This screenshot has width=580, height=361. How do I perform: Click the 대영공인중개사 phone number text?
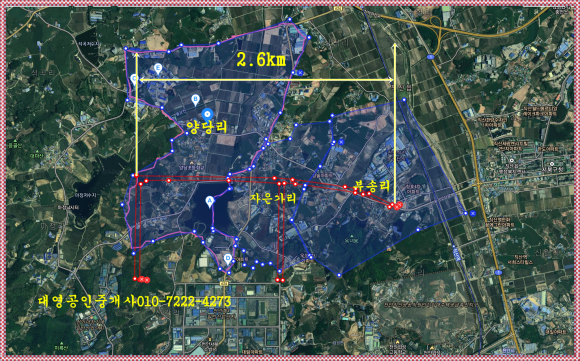tap(135, 301)
